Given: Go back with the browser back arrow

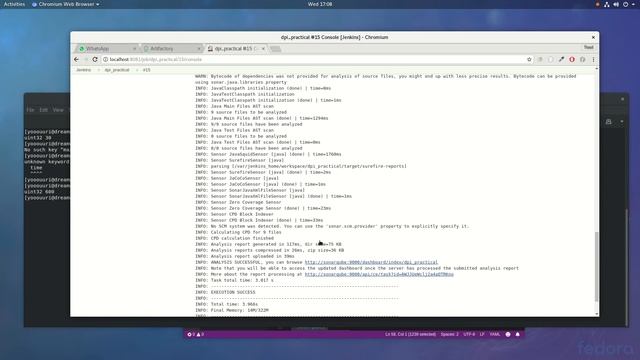Looking at the screenshot, I should [76, 60].
